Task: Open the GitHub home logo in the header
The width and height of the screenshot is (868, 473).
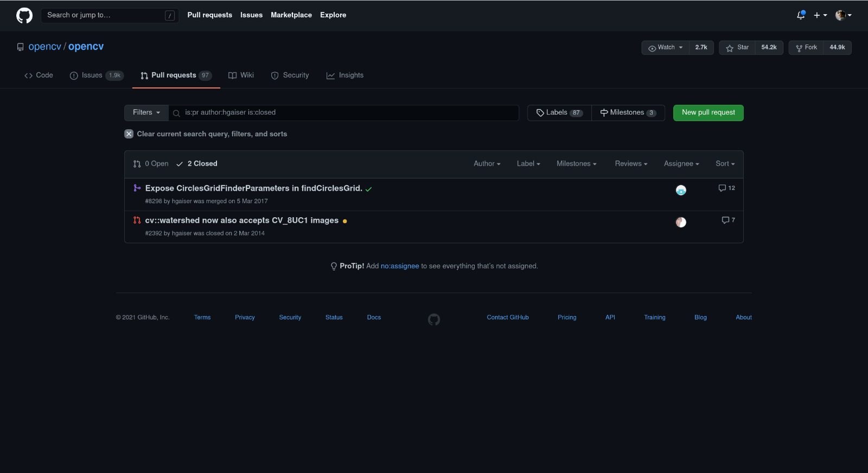Action: pyautogui.click(x=24, y=15)
